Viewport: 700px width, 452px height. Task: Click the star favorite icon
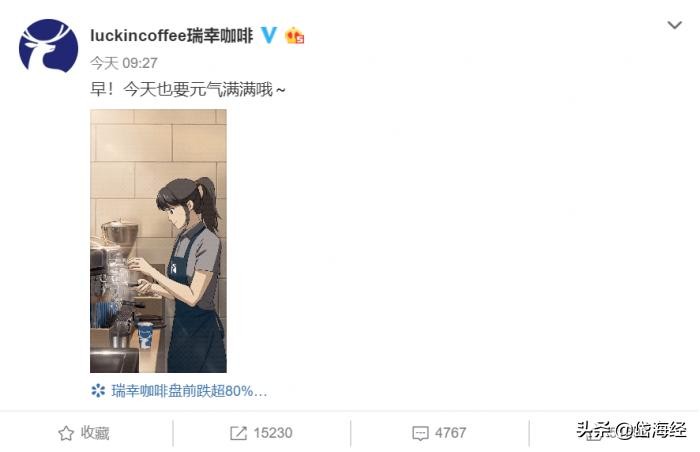point(66,433)
